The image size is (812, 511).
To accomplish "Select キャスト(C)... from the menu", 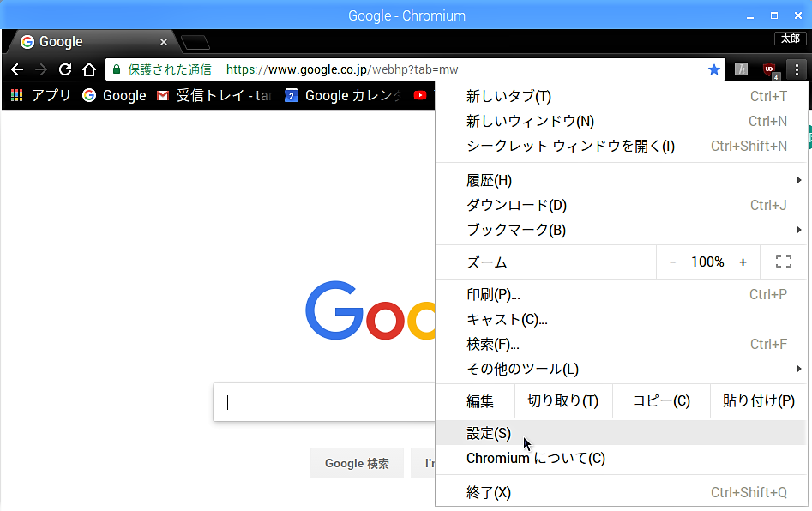I will click(x=622, y=320).
